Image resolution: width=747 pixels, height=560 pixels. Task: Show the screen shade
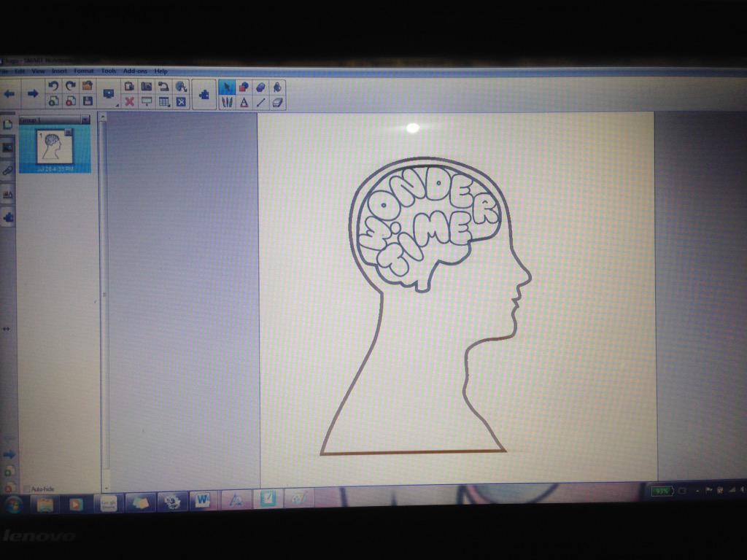coord(146,101)
